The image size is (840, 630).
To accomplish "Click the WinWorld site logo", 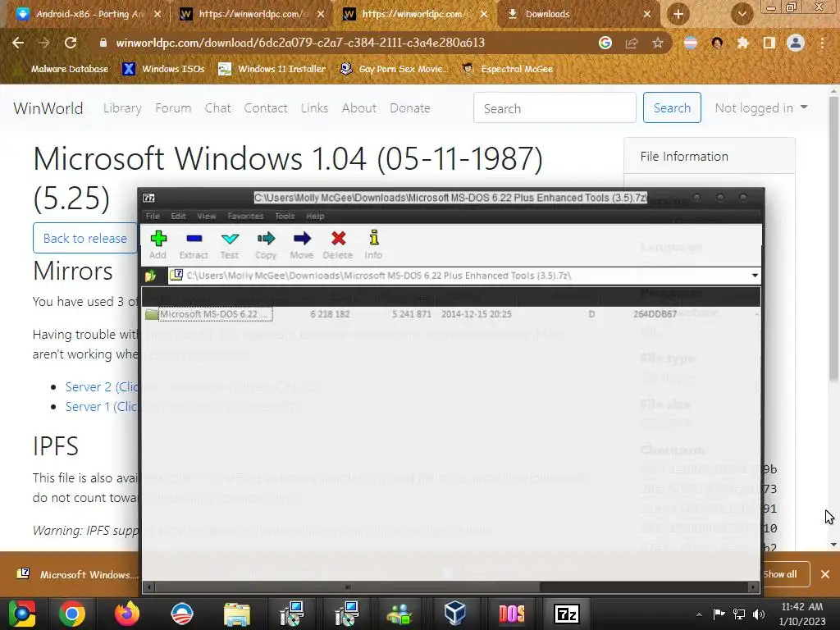I will [x=48, y=108].
